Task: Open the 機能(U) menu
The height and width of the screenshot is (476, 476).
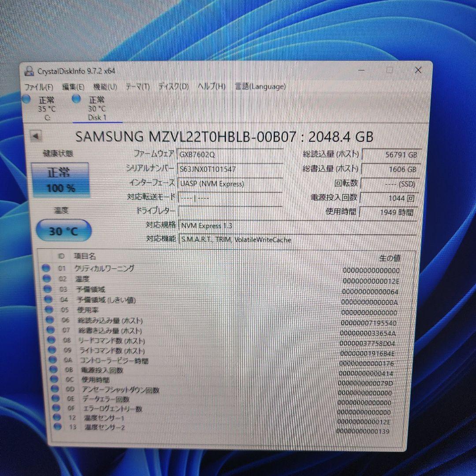Action: (x=106, y=87)
